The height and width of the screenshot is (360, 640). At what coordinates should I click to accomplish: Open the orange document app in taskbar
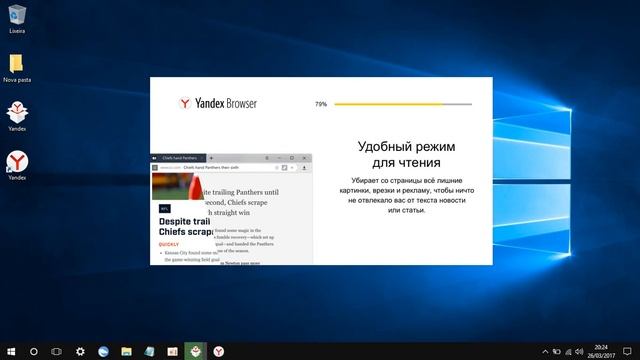coord(173,351)
